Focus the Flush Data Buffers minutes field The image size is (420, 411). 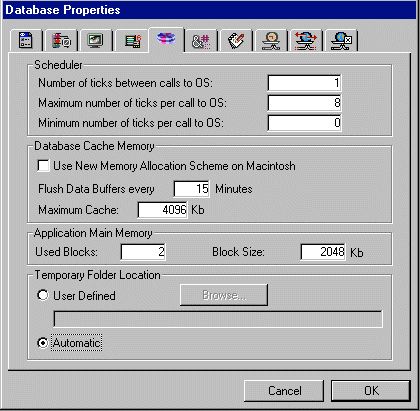[x=192, y=189]
